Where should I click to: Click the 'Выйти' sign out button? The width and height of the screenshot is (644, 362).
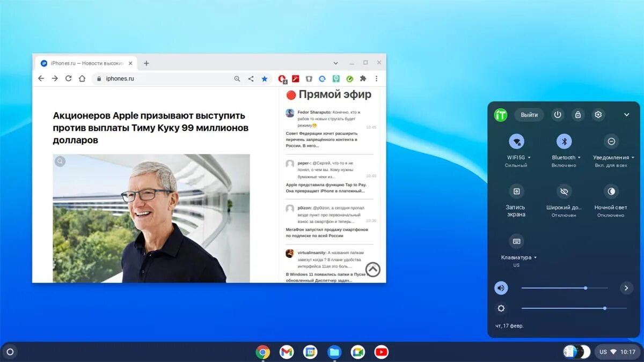[529, 115]
